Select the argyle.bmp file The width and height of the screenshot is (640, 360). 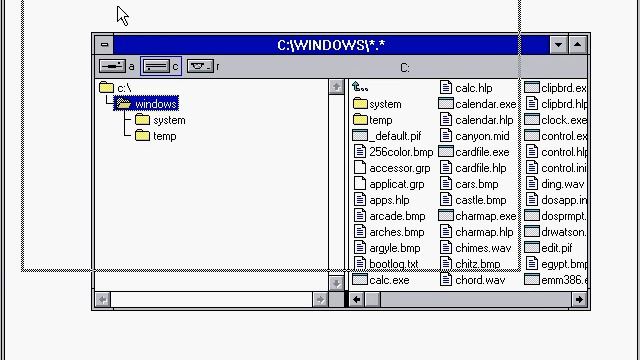[387, 248]
